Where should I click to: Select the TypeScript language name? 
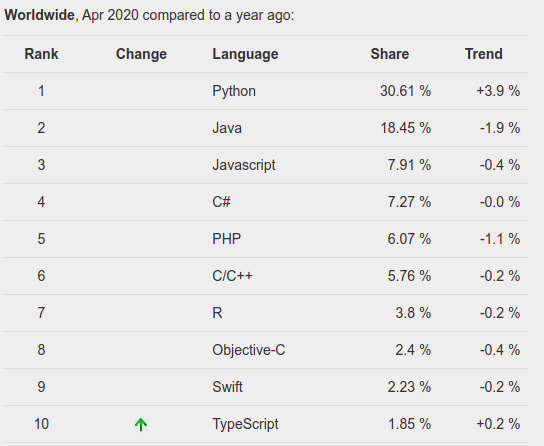coord(245,424)
